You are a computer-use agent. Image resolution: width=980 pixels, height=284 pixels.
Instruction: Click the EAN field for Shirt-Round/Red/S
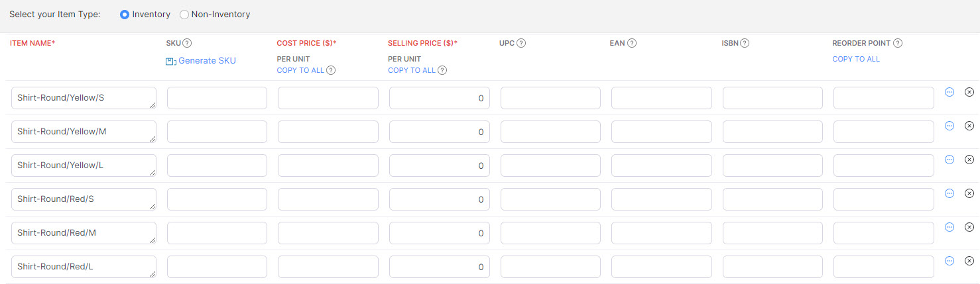tap(662, 199)
